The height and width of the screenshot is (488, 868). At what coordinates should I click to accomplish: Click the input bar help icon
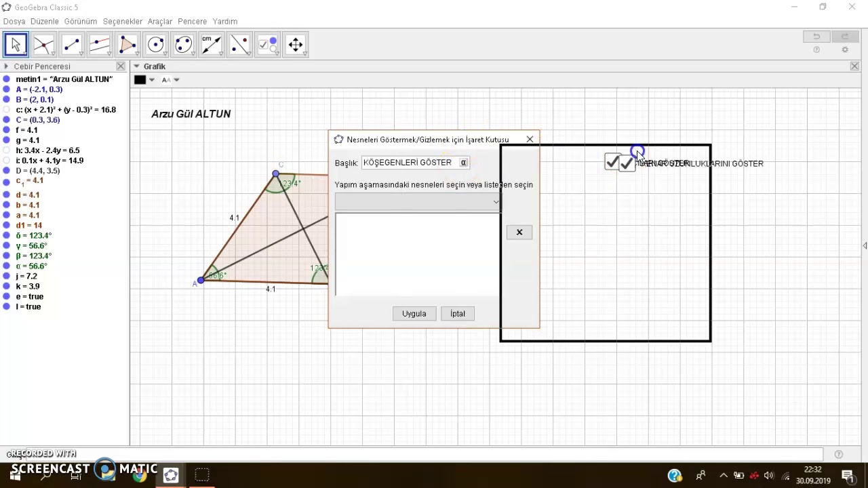(839, 455)
